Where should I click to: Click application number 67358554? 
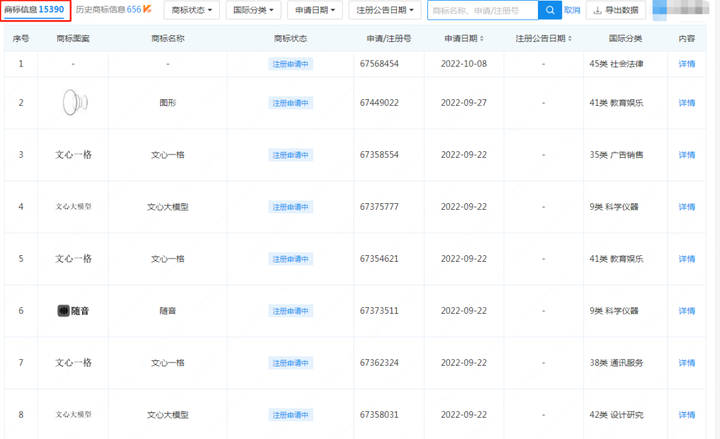pyautogui.click(x=379, y=155)
